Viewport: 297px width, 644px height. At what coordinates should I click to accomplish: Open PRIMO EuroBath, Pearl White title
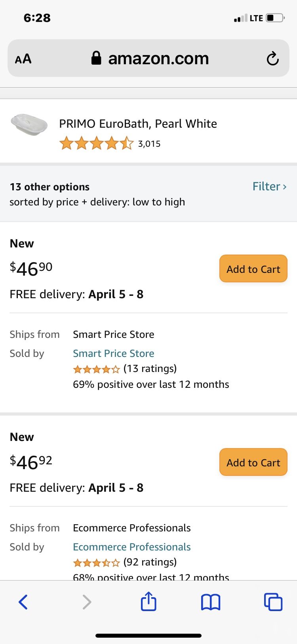tap(138, 124)
